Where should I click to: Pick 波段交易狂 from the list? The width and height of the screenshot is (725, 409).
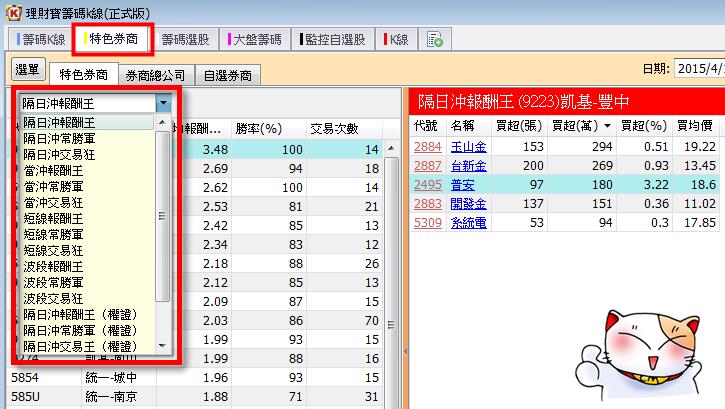(56, 298)
